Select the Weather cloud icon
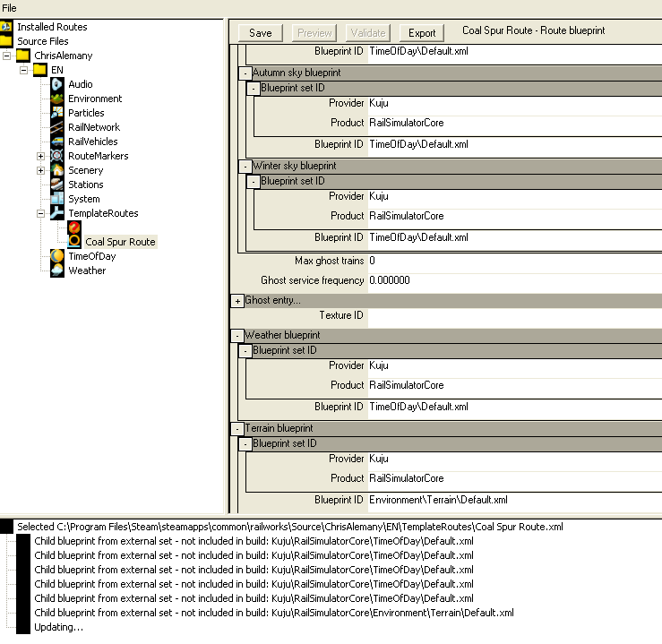This screenshot has height=644, width=662. coord(57,270)
